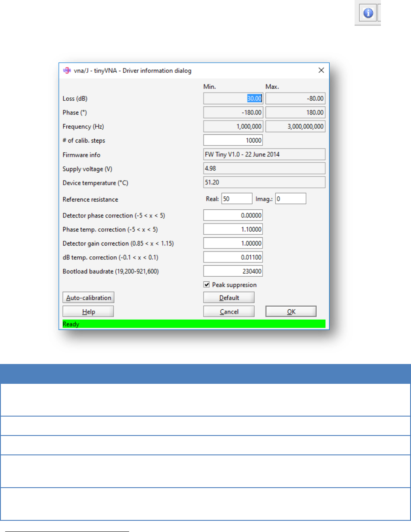The image size is (411, 532).
Task: Edit the # of calib. steps field
Action: (x=233, y=140)
